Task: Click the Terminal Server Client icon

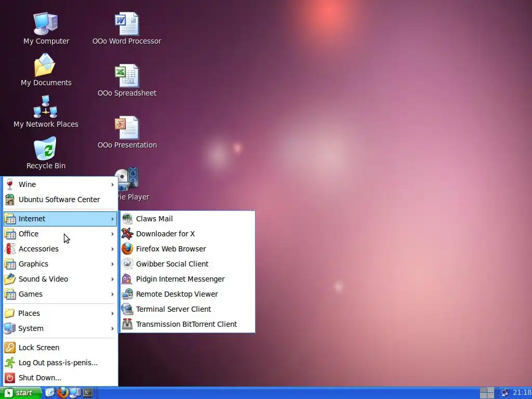Action: pos(127,309)
